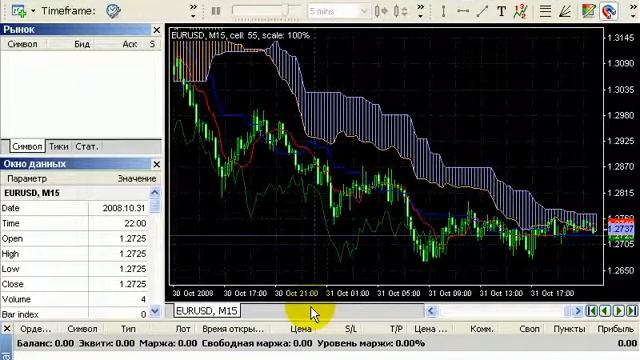Click the chart scrollbar right arrow
Image resolution: width=640 pixels, height=360 pixels.
[x=577, y=311]
